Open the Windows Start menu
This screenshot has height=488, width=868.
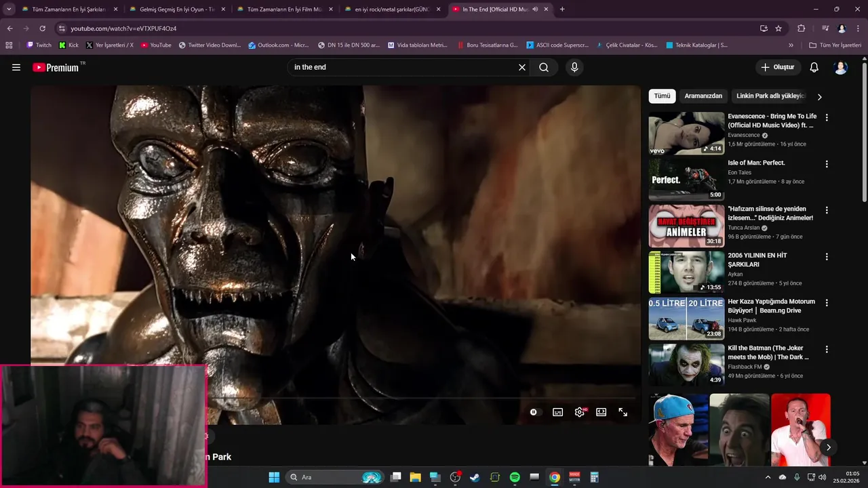(274, 477)
